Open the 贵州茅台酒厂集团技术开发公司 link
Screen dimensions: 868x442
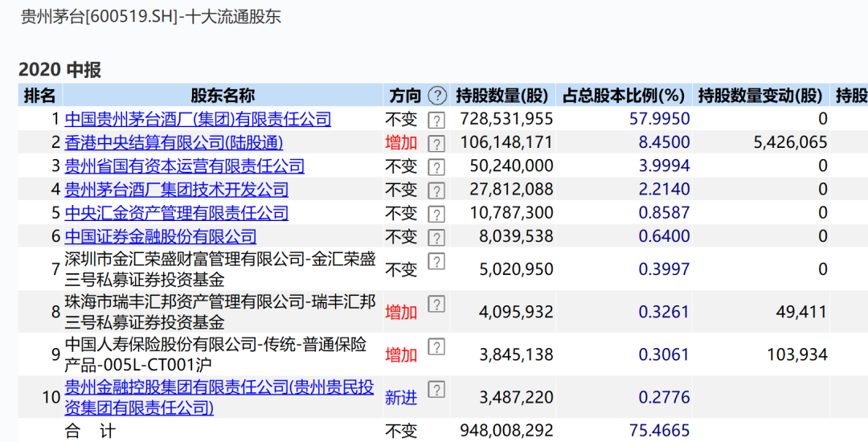click(x=177, y=190)
